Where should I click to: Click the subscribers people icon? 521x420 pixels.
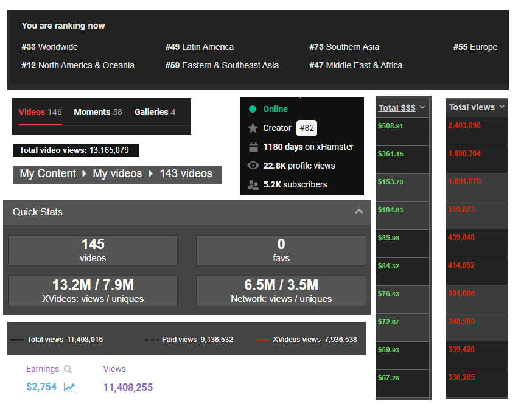point(253,184)
